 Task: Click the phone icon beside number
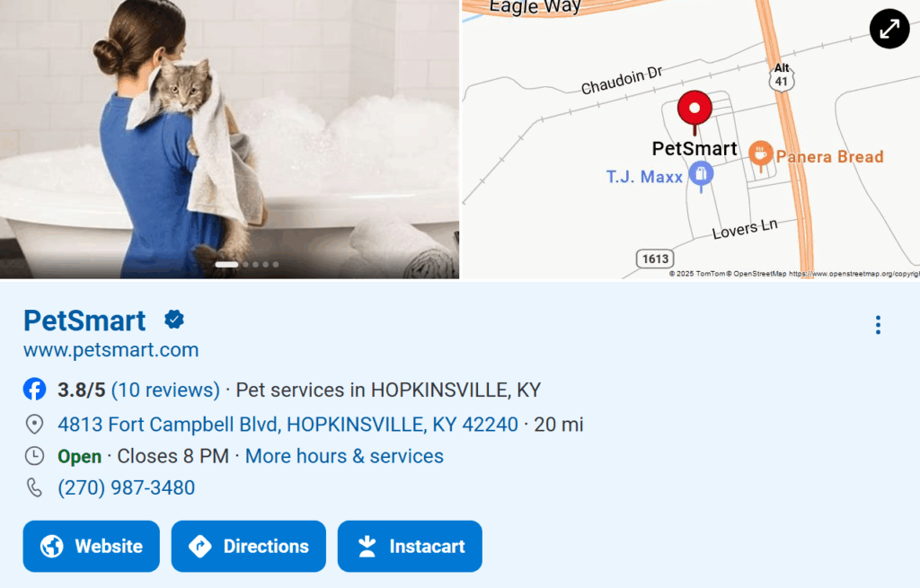pos(35,487)
